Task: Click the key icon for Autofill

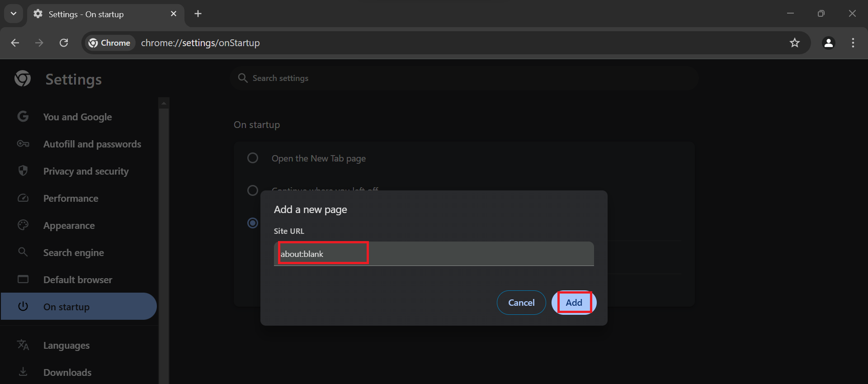Action: 23,144
